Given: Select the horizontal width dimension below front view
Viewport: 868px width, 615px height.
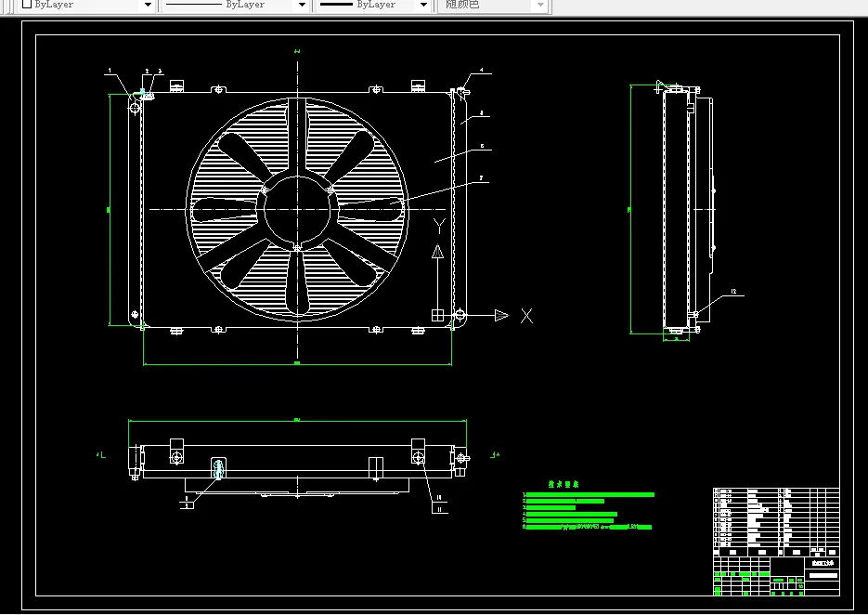Looking at the screenshot, I should click(x=297, y=364).
